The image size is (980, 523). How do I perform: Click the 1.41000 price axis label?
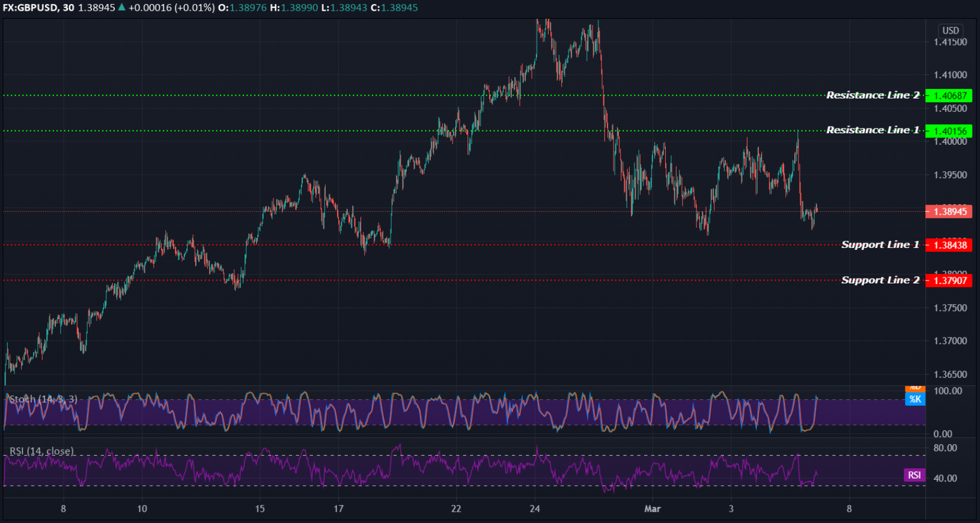click(x=950, y=75)
